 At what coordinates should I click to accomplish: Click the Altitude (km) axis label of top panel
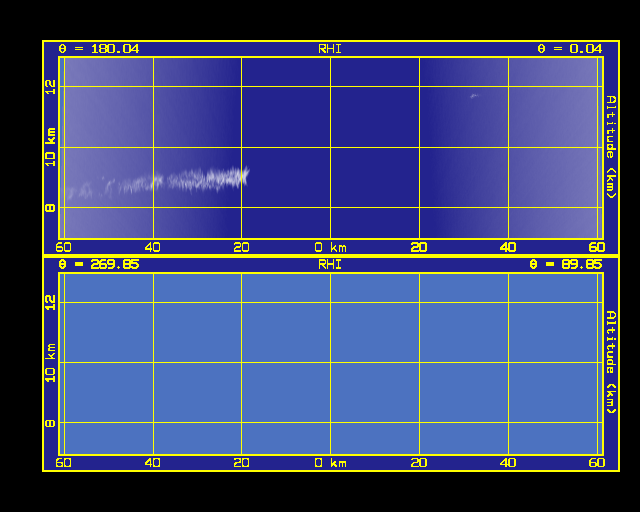point(611,147)
